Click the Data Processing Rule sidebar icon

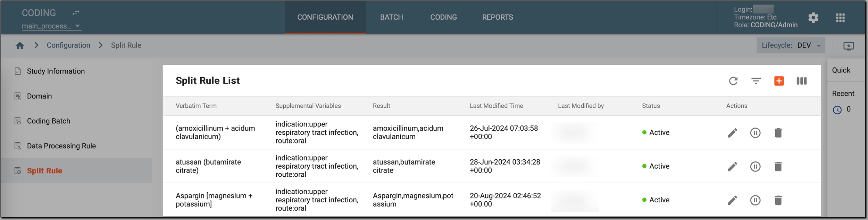(18, 146)
